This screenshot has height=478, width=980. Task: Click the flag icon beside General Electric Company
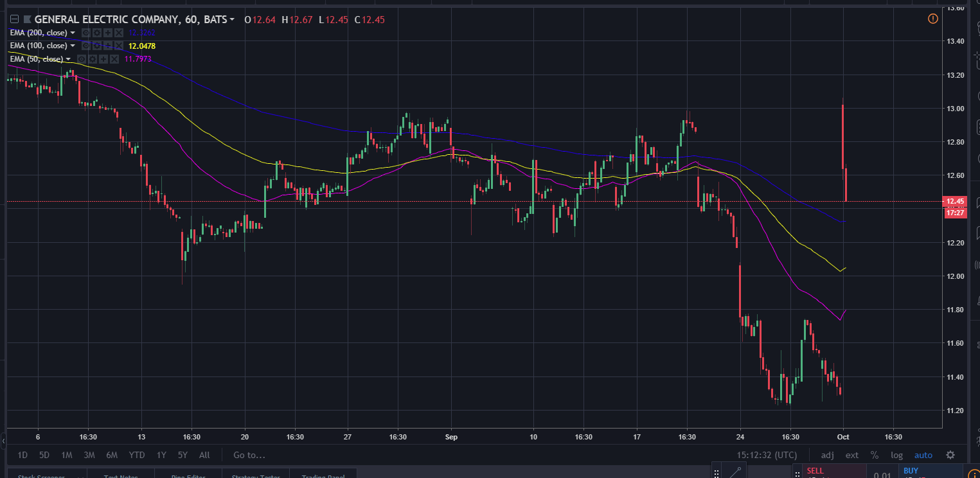coord(27,19)
